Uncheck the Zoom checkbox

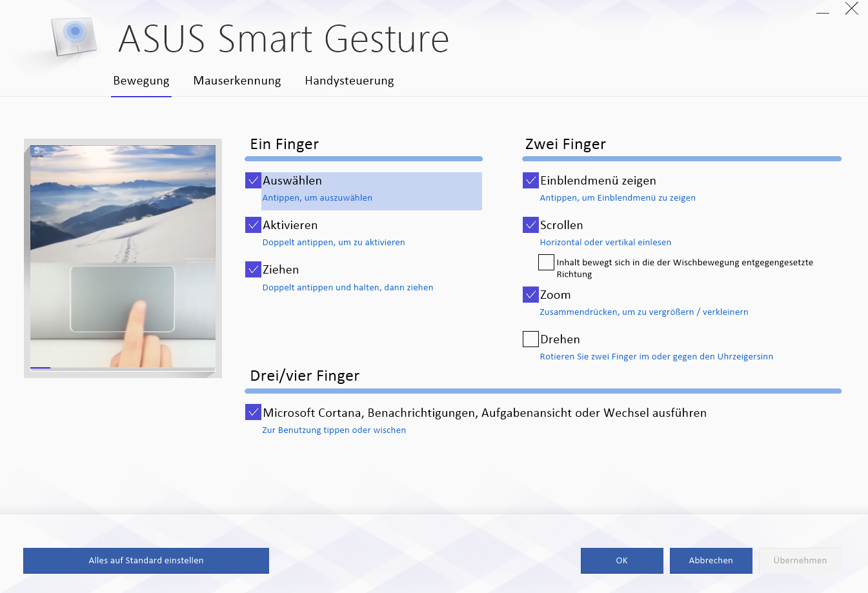click(x=530, y=294)
